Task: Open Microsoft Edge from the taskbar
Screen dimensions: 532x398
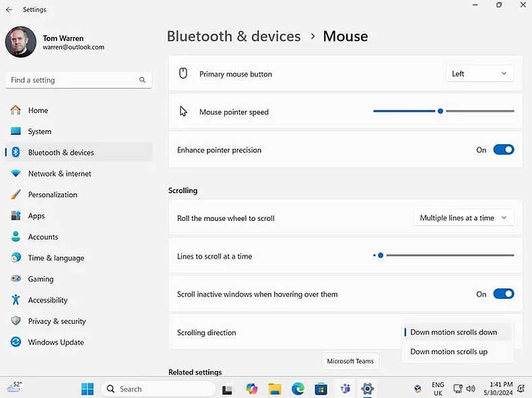Action: [298, 389]
